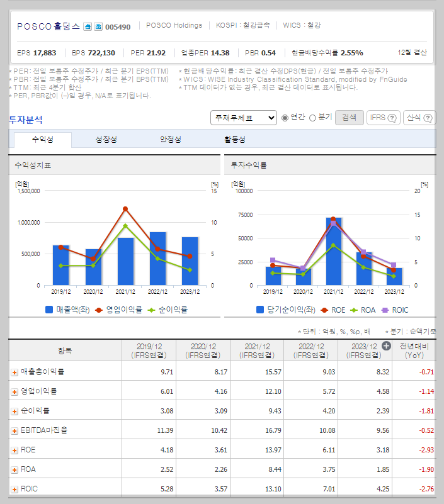Click the 2021/12 ROIC value 13.10
444x504 pixels.
click(273, 489)
